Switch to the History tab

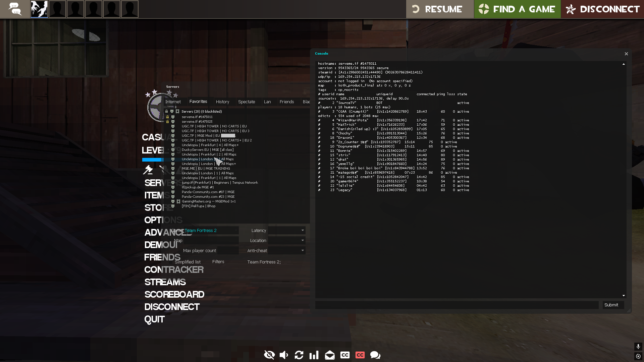(222, 102)
